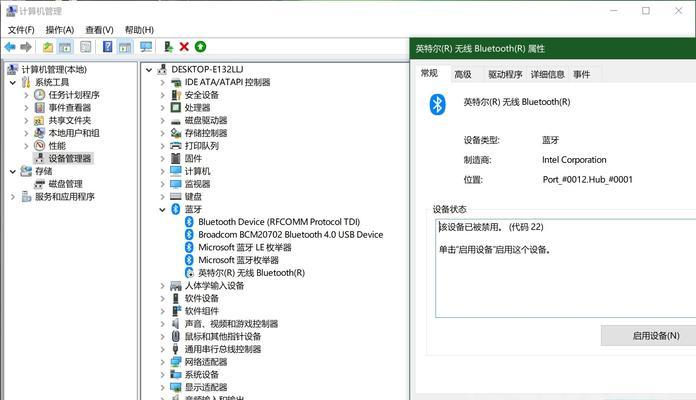The image size is (696, 400).
Task: Click inside the 设备状态 text box
Action: coord(566,268)
